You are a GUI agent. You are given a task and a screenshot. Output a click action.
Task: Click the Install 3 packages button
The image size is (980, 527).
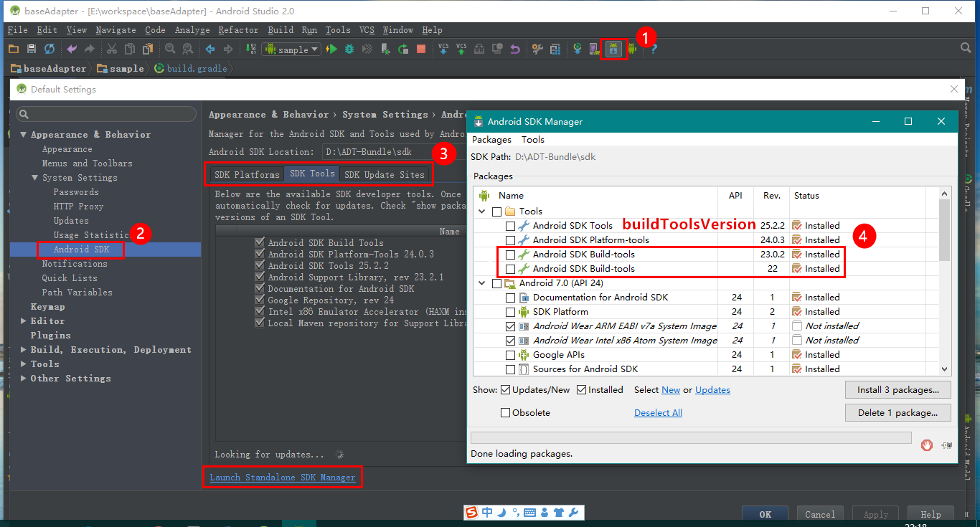pos(897,389)
